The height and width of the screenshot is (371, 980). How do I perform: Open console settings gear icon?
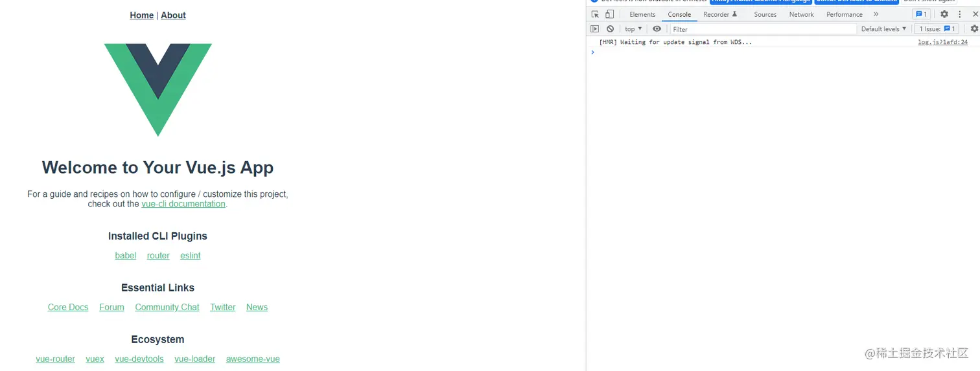(974, 29)
